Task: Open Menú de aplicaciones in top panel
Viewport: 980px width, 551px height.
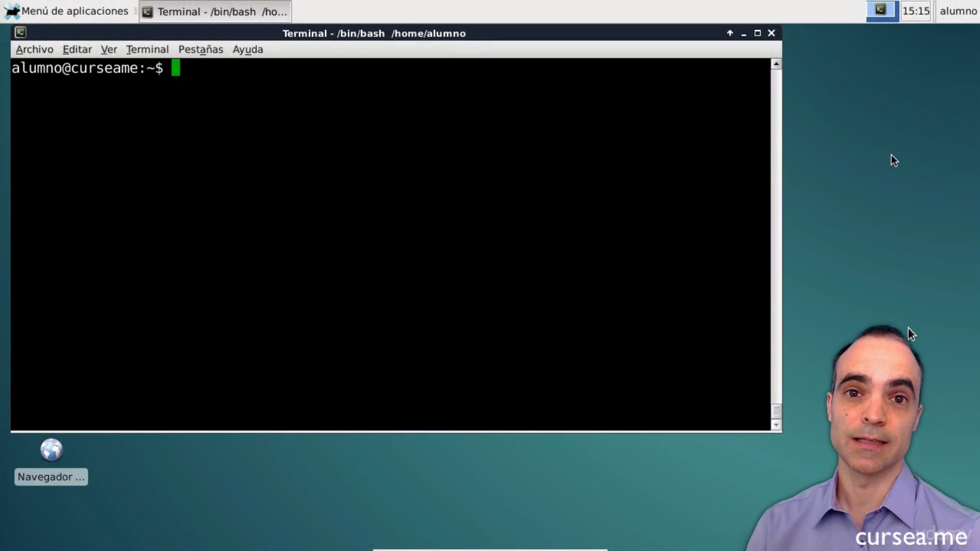Action: [x=66, y=11]
